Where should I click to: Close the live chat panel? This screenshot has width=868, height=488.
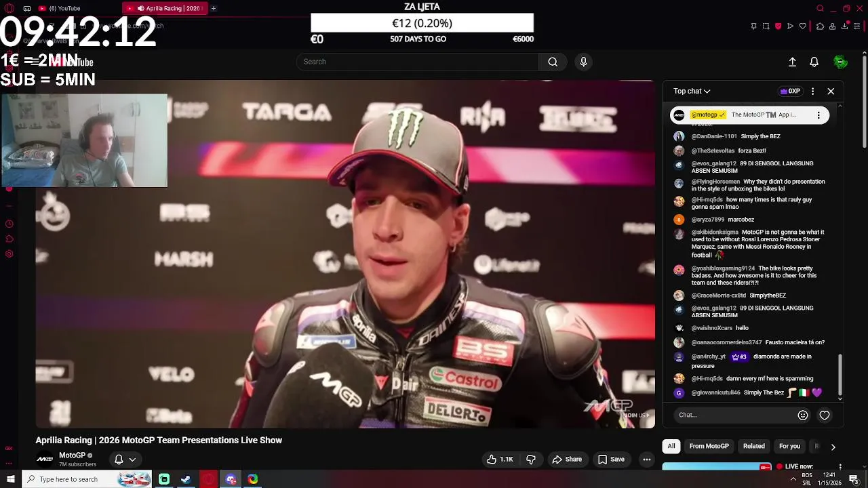831,91
